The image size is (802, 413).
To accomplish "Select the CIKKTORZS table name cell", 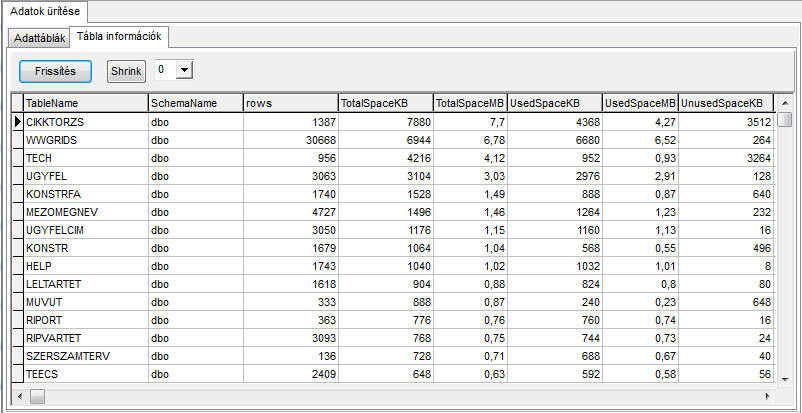I will pos(86,122).
